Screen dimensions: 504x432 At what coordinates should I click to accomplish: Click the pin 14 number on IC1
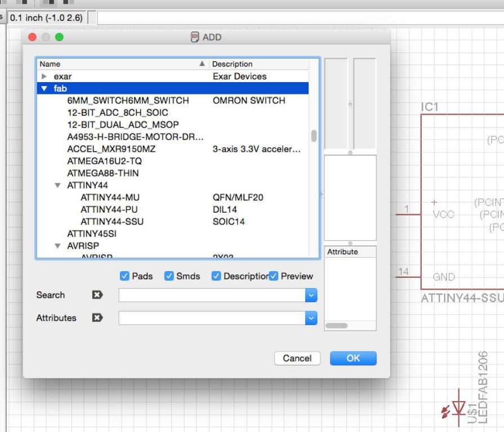pos(404,272)
